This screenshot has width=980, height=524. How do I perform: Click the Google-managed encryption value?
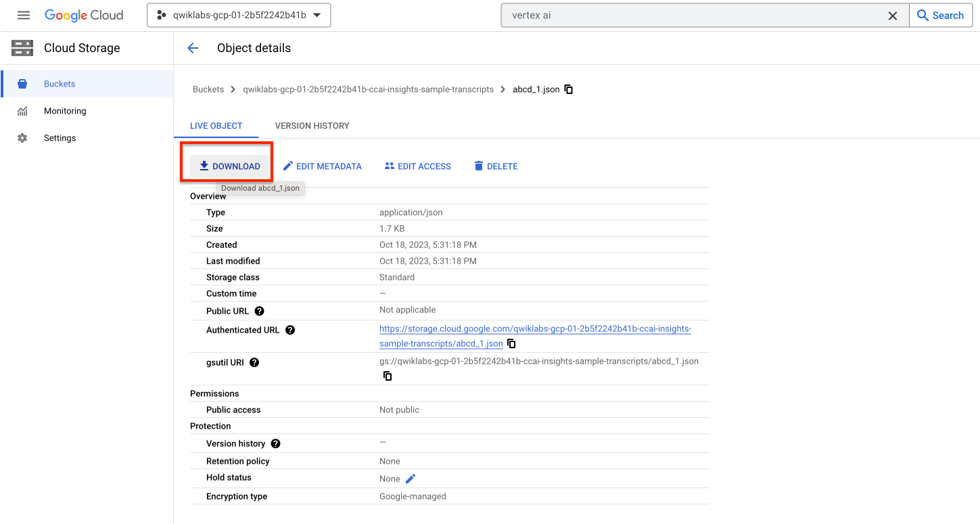pyautogui.click(x=413, y=496)
